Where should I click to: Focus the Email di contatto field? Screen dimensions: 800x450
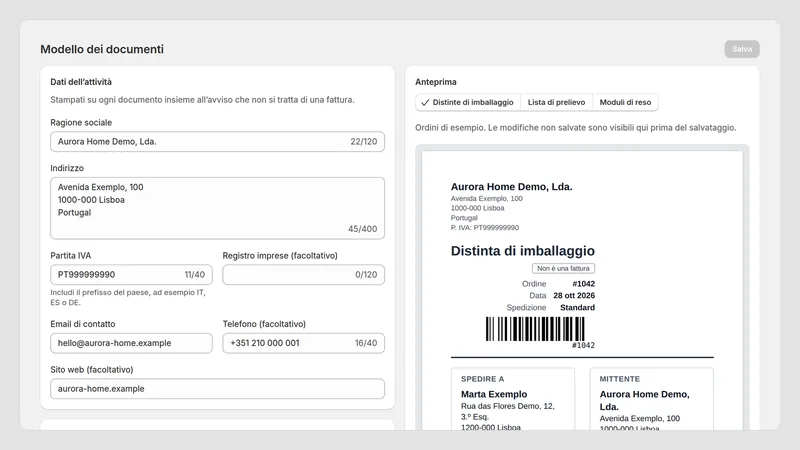(x=131, y=343)
